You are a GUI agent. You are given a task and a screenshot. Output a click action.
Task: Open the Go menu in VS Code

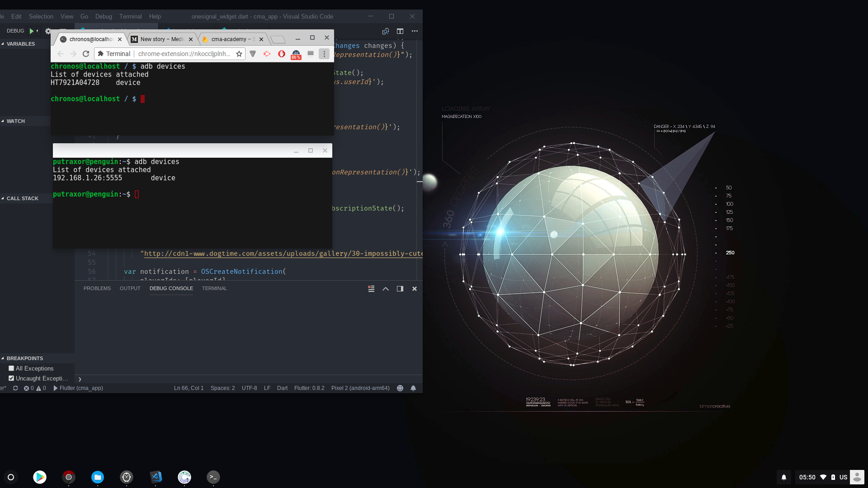[x=84, y=16]
